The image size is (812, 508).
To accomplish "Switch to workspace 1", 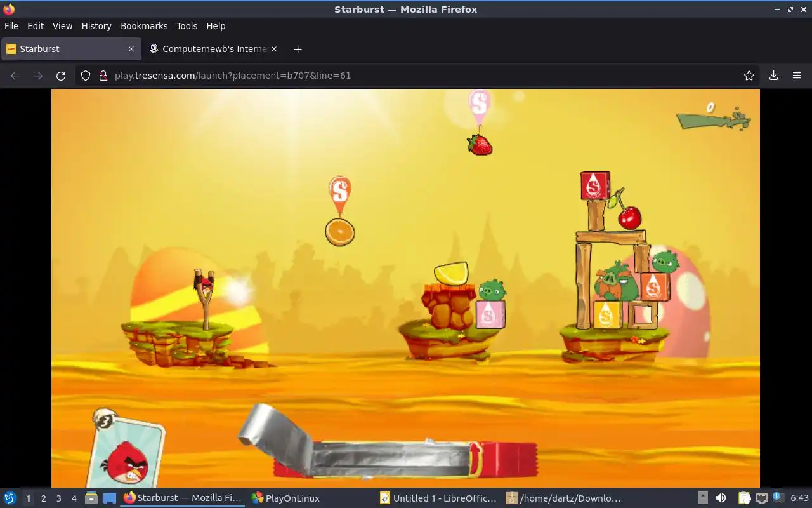I will [x=28, y=498].
